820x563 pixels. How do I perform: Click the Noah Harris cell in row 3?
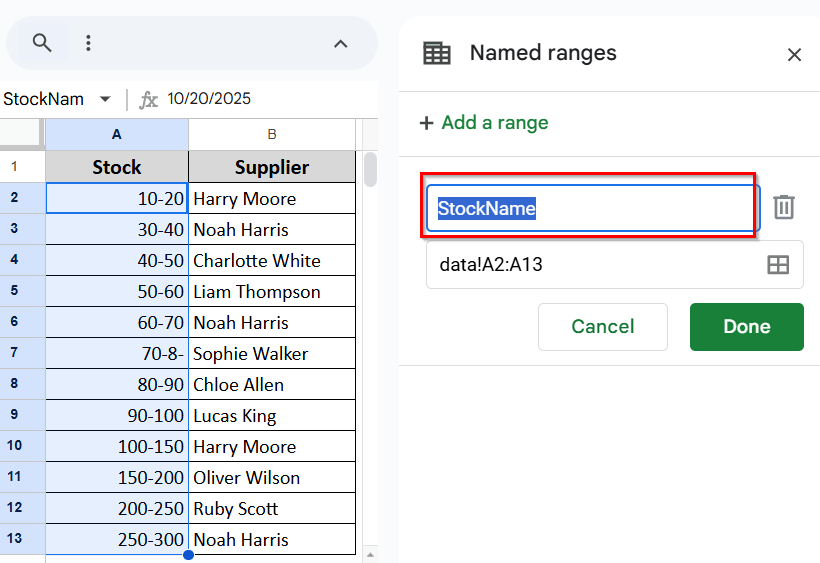point(272,229)
